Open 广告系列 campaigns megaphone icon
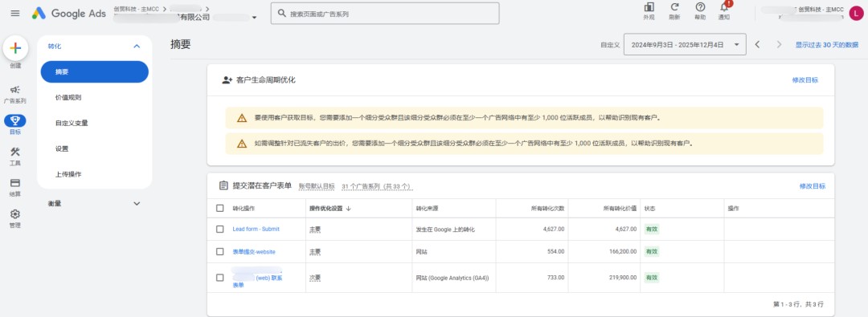 [15, 90]
